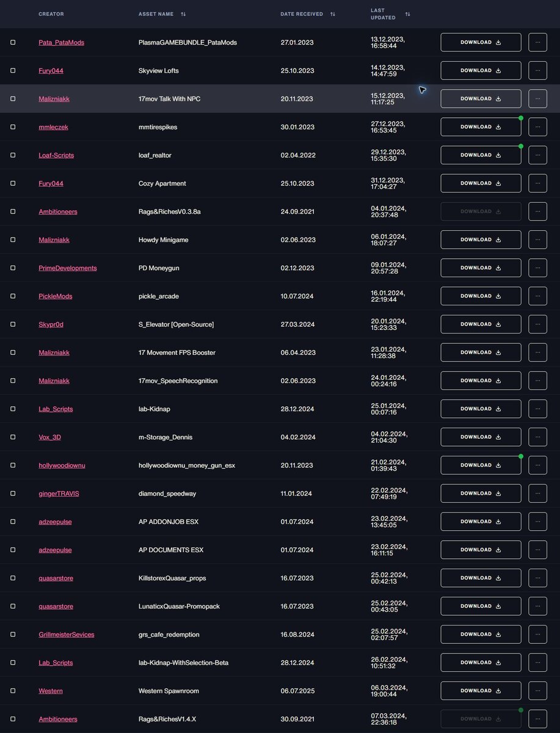Open the three-dot menu for PD Moneygun
This screenshot has width=560, height=733.
tap(537, 268)
